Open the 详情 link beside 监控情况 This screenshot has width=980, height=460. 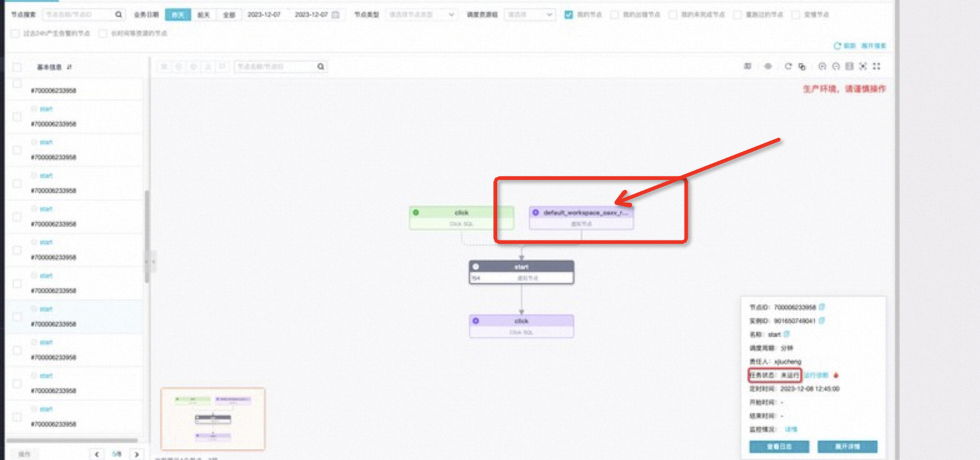(x=791, y=429)
